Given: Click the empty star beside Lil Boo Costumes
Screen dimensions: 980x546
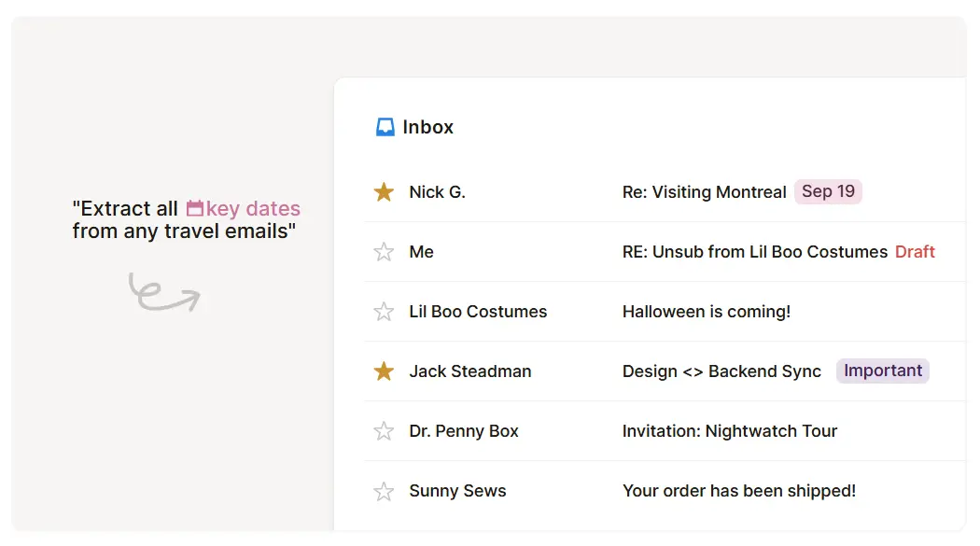Looking at the screenshot, I should [x=384, y=311].
